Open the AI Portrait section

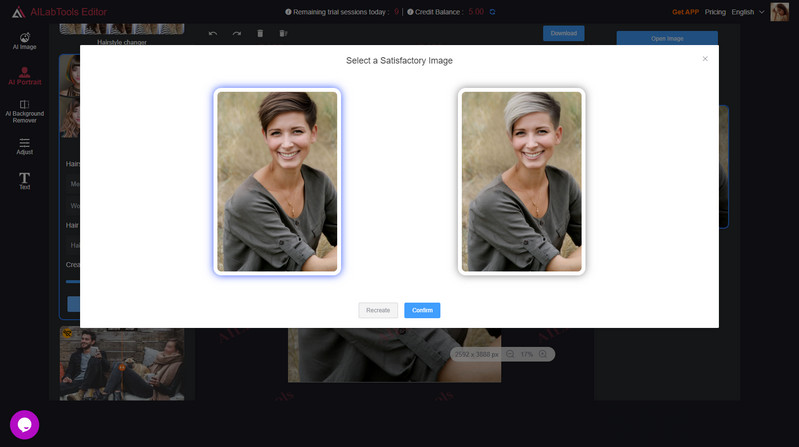point(24,76)
